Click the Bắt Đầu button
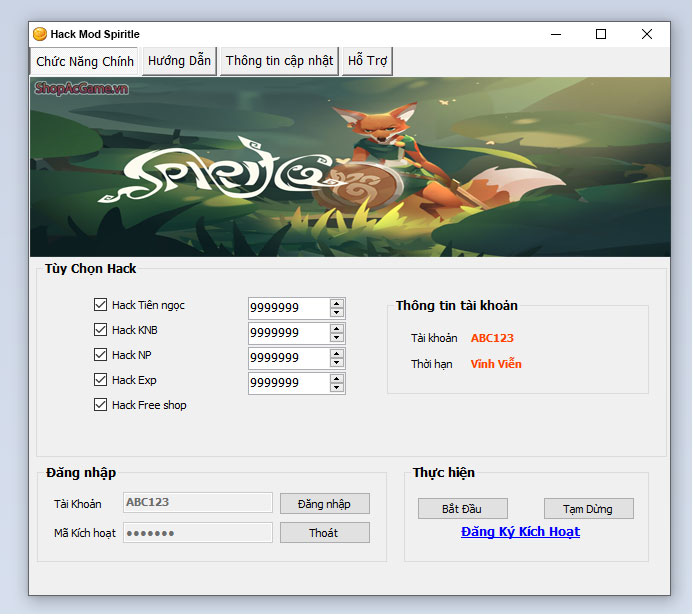This screenshot has height=616, width=693. pos(463,509)
